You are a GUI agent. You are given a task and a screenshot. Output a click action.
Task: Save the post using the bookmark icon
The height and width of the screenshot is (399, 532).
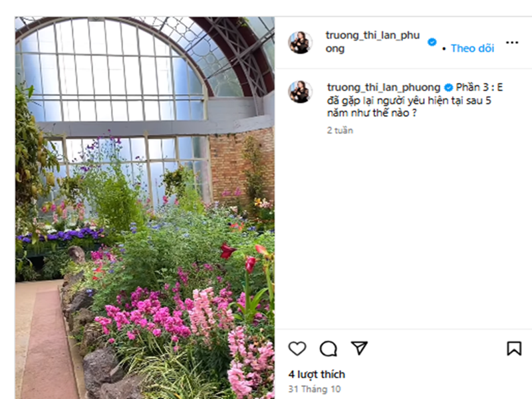[x=514, y=348]
